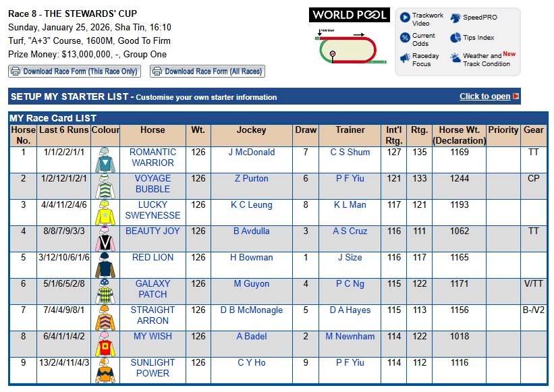Click the Setup My Starter List bar

pos(202,96)
